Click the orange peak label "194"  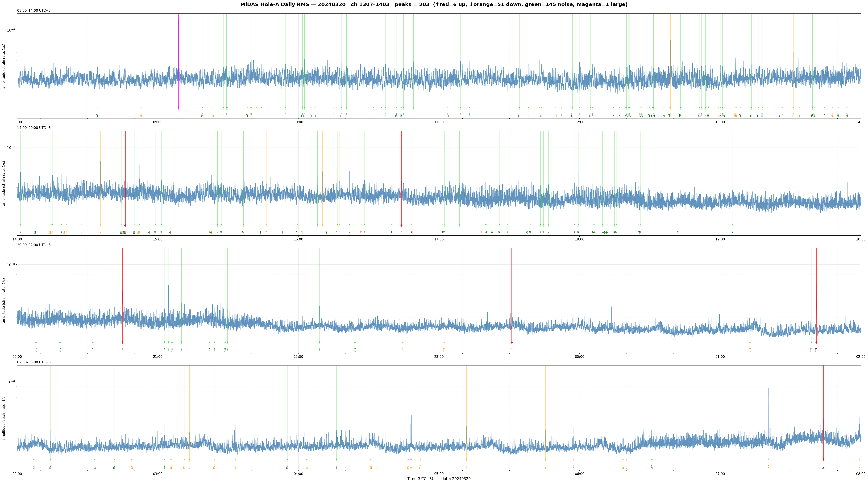(x=467, y=467)
